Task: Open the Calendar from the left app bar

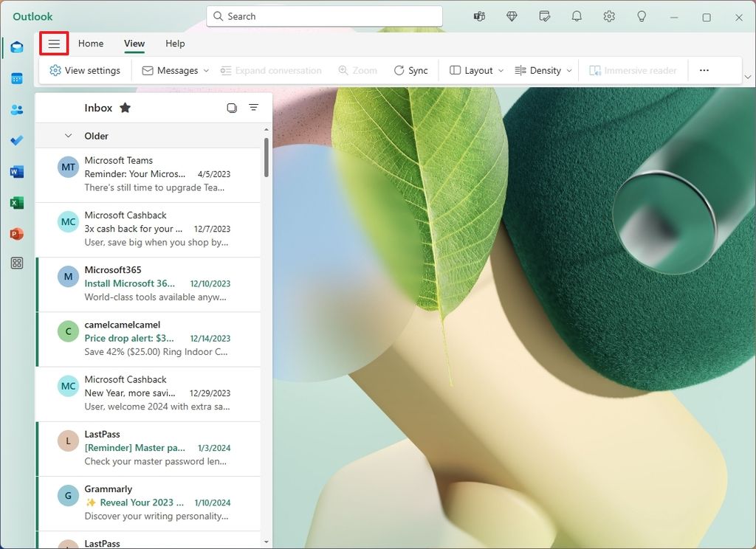Action: tap(16, 78)
